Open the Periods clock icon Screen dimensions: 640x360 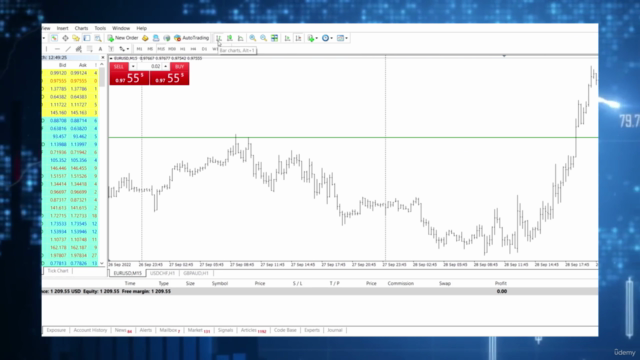pyautogui.click(x=325, y=38)
